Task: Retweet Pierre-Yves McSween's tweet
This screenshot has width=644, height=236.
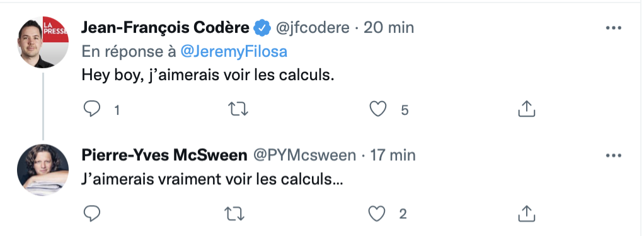Action: point(234,213)
